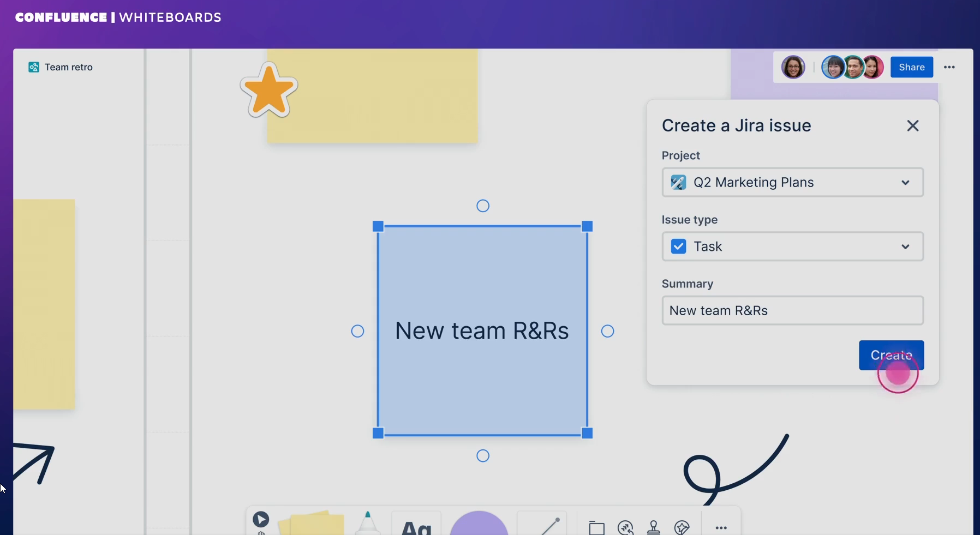Select the stamp tool
The width and height of the screenshot is (980, 535).
pos(653,527)
